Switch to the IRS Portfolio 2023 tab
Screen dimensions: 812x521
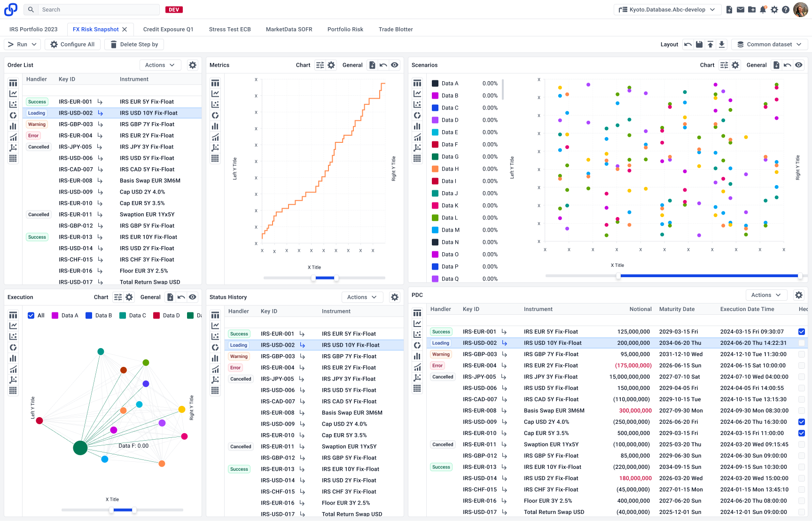(x=33, y=29)
